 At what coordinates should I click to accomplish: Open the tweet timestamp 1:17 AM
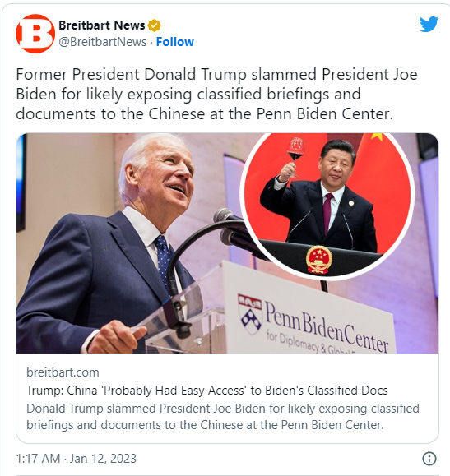[x=38, y=459]
